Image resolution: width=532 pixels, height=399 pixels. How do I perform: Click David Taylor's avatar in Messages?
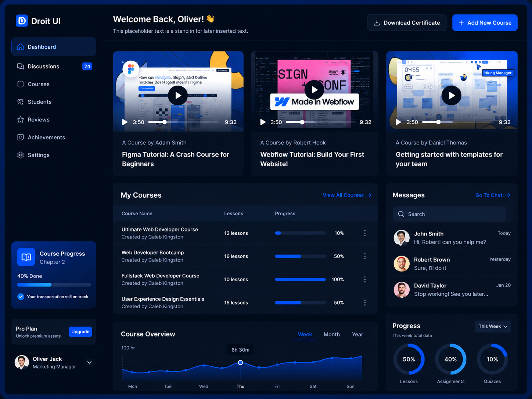402,290
